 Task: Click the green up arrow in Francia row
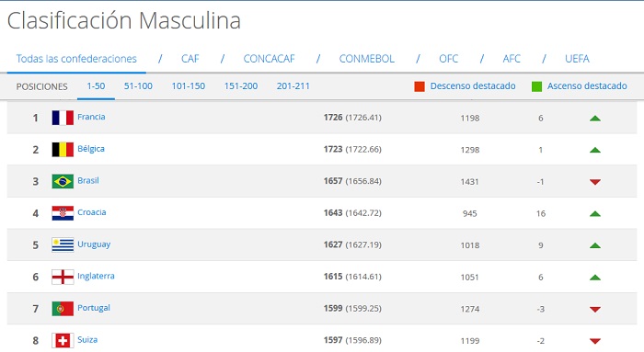pyautogui.click(x=595, y=119)
